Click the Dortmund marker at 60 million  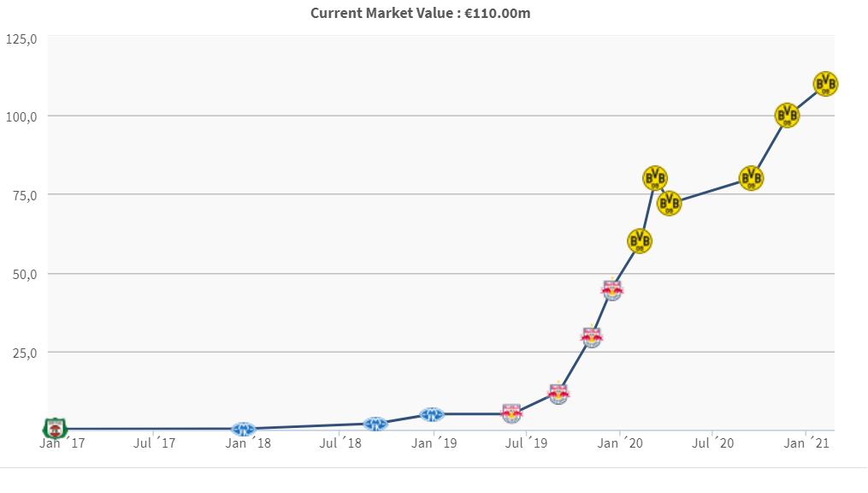(640, 241)
